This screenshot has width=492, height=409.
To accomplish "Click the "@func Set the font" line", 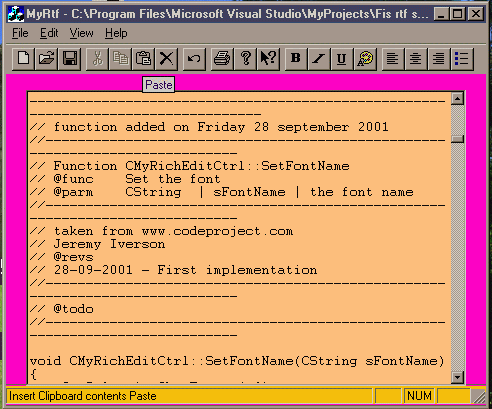I will click(125, 179).
